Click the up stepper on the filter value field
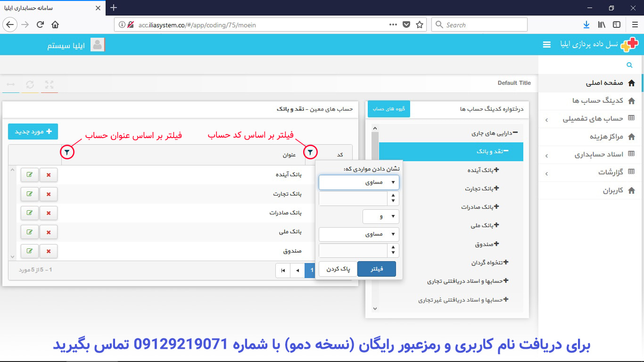644x362 pixels. click(x=393, y=195)
